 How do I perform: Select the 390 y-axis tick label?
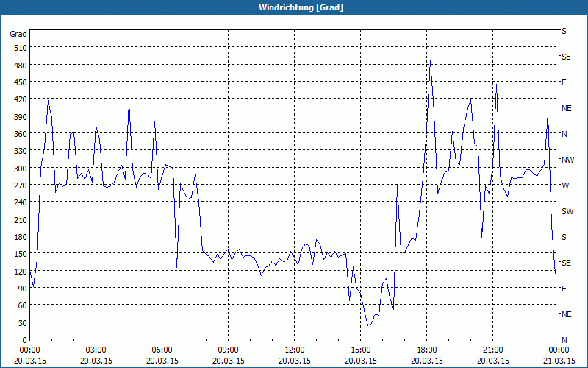[21, 116]
